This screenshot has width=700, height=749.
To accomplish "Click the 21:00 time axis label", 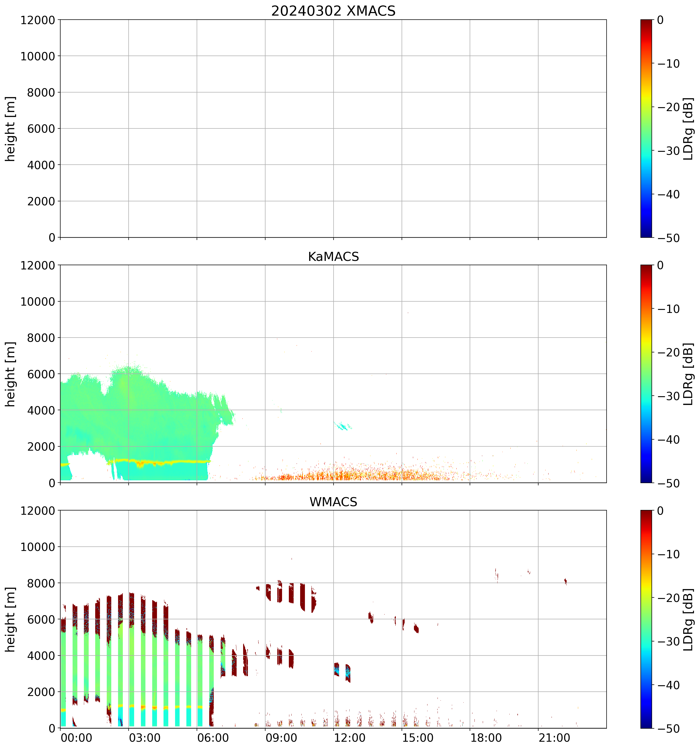I will click(554, 738).
